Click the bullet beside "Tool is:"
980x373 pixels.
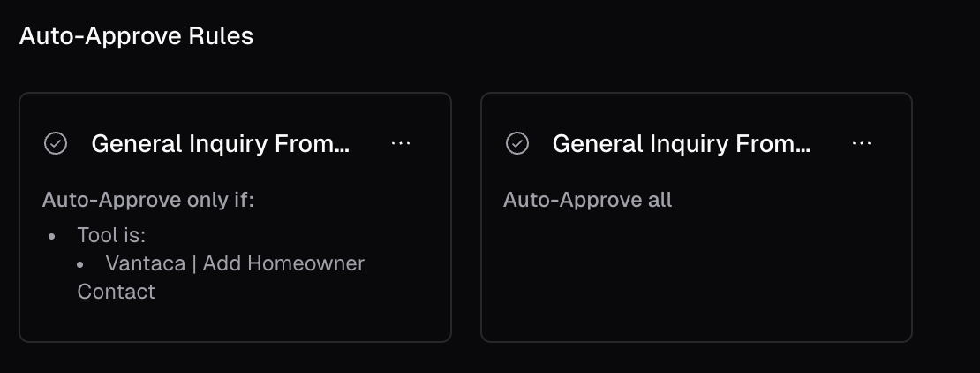point(52,236)
